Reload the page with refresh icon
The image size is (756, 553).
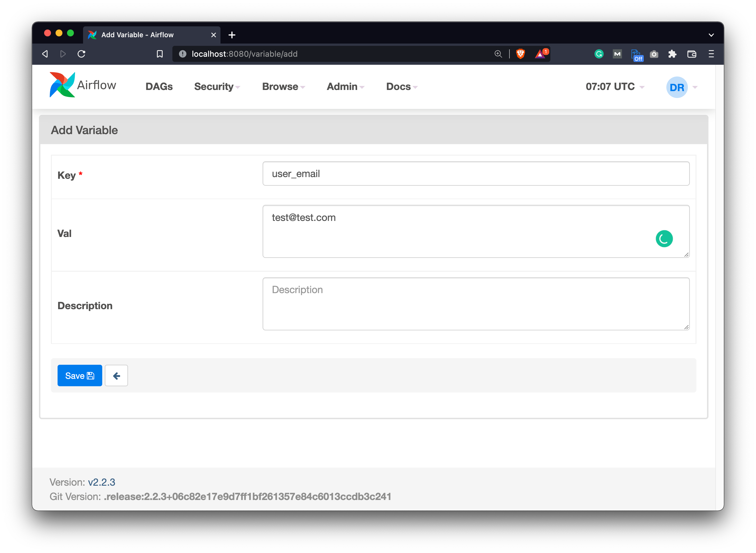point(81,54)
